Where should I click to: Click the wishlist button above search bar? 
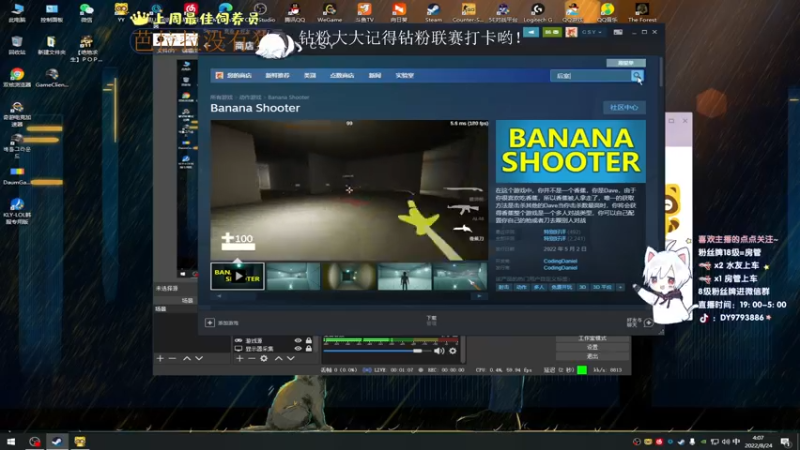(x=626, y=63)
